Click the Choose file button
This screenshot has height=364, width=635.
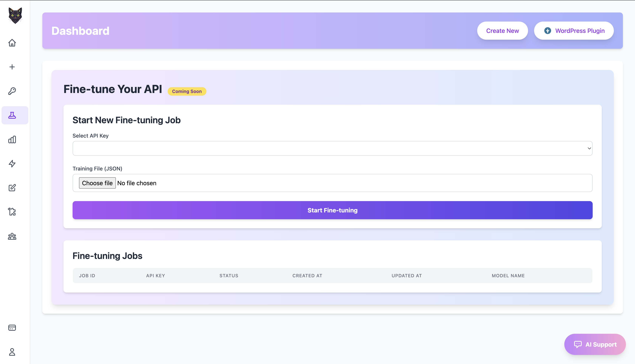pos(97,183)
